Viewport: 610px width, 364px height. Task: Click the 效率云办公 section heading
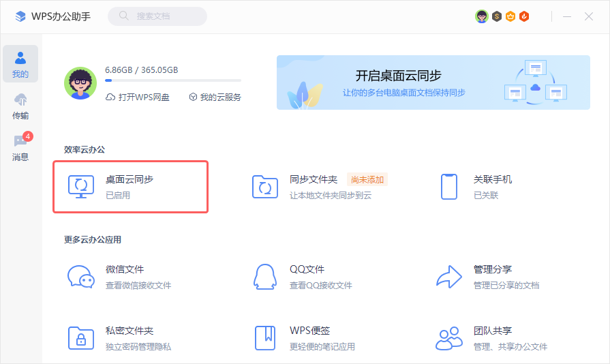85,150
